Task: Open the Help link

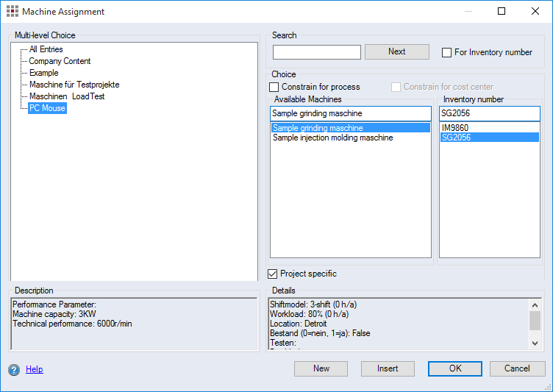Action: [x=34, y=369]
